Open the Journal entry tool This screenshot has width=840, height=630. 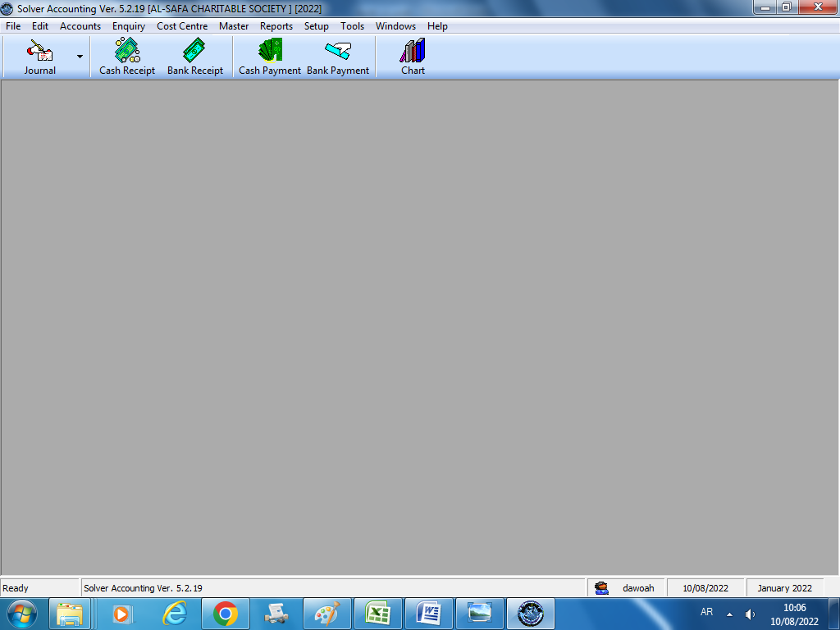pos(39,57)
